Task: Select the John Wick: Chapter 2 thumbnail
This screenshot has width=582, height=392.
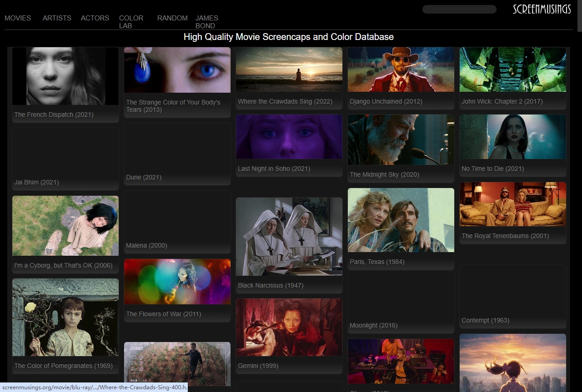Action: click(513, 69)
